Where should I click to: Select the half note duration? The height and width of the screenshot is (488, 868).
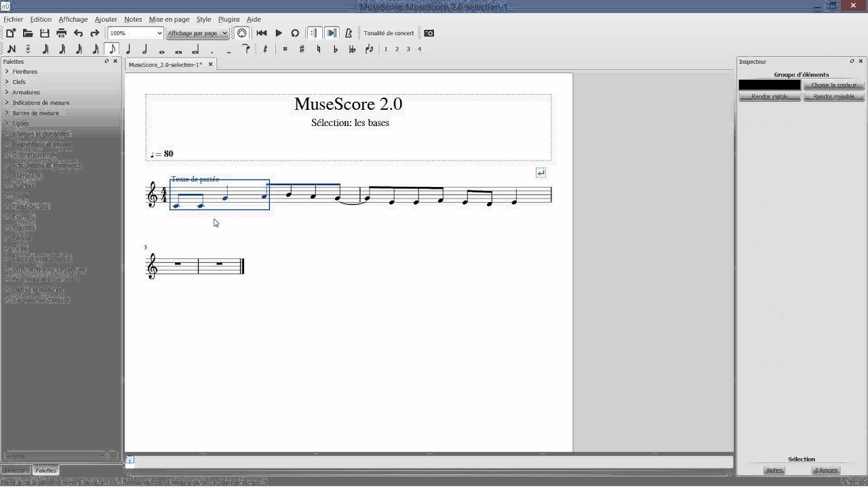click(x=144, y=49)
